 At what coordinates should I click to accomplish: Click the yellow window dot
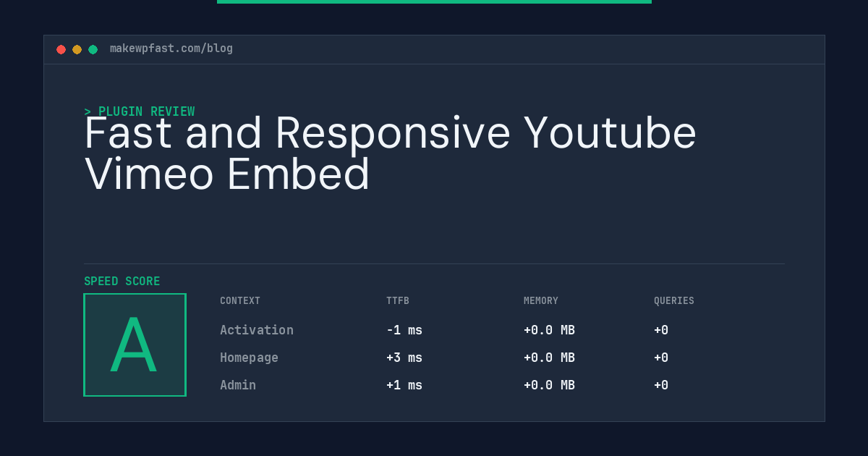tap(77, 49)
